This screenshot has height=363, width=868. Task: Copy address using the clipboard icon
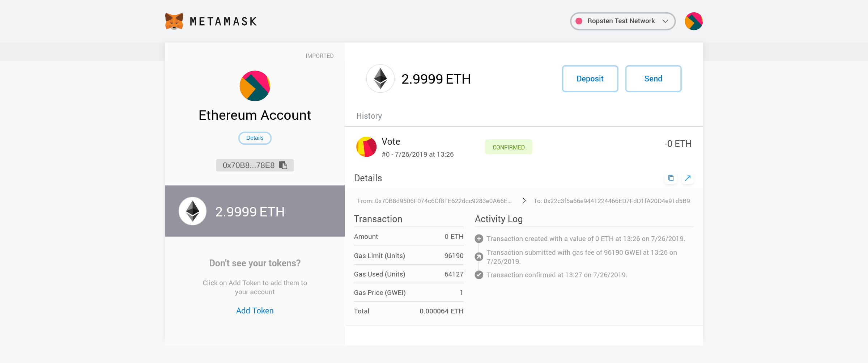tap(283, 165)
